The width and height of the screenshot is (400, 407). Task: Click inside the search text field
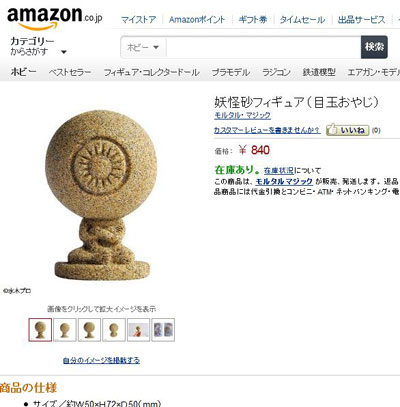263,47
